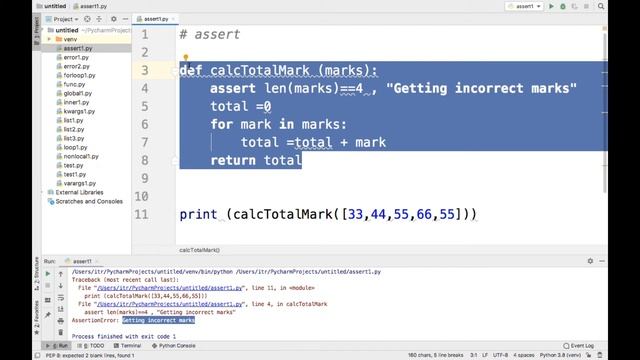Open nonlocal1.py from project tree
Viewport: 640px width, 360px height.
[x=81, y=156]
